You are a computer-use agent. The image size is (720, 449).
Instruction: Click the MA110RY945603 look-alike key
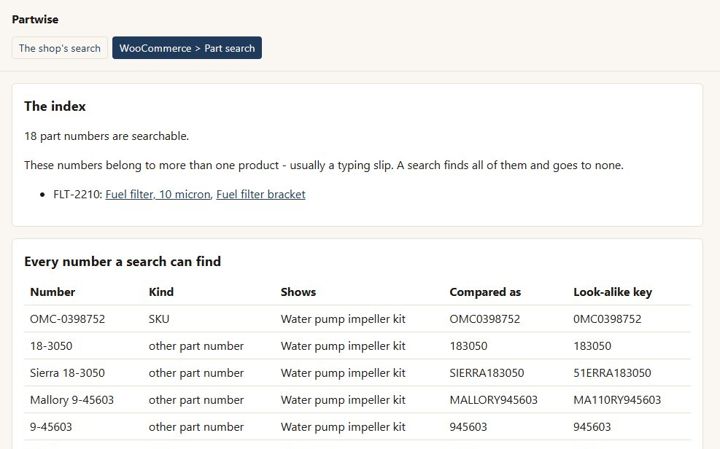[x=617, y=400]
